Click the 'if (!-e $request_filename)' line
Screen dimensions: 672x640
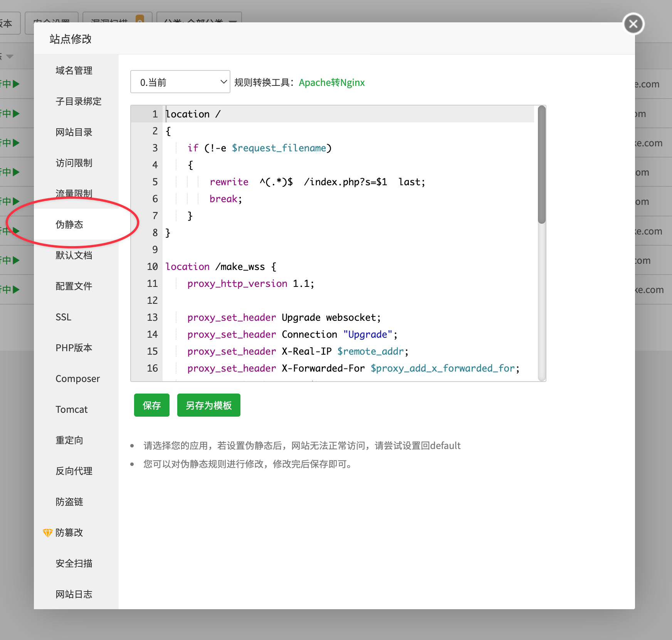[259, 148]
